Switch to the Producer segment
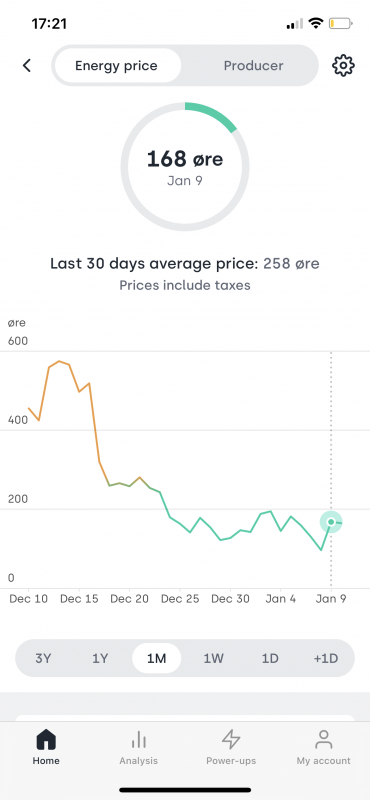This screenshot has height=800, width=370. tap(254, 65)
